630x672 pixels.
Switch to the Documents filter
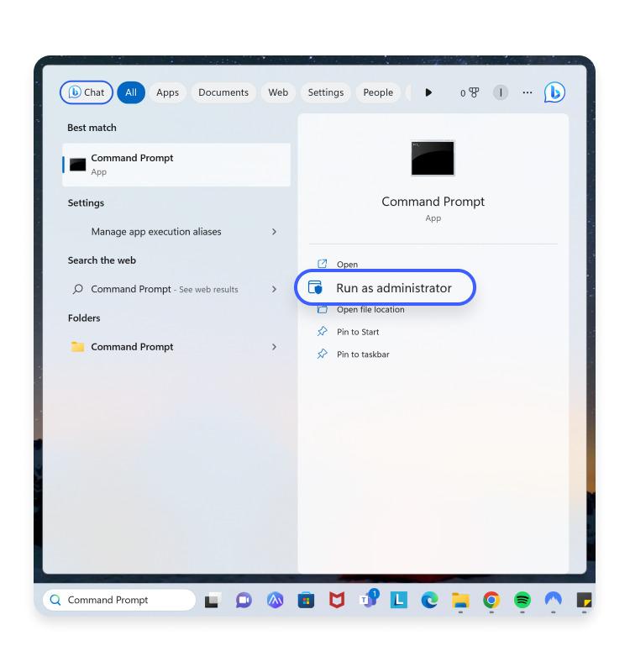(223, 92)
